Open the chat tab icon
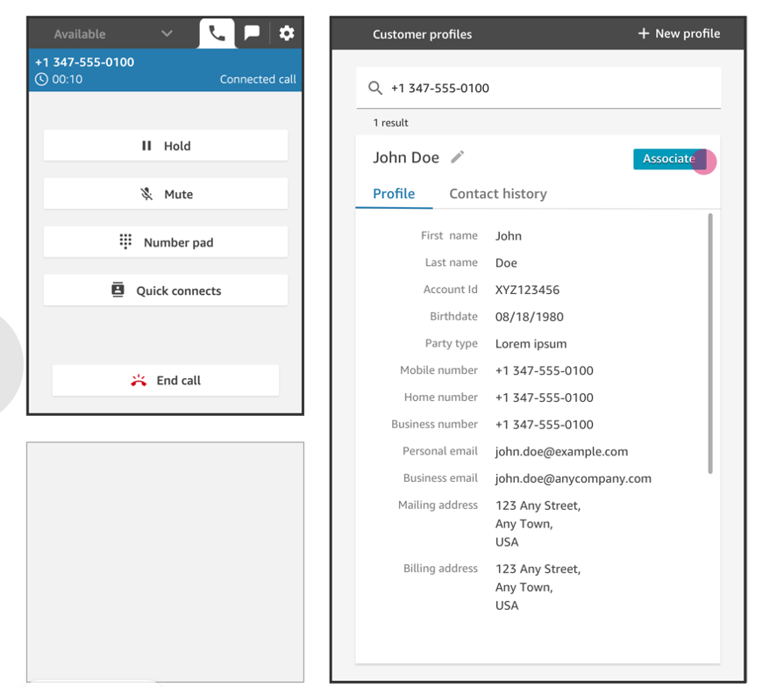Screen dimensions: 784x688 click(x=252, y=33)
